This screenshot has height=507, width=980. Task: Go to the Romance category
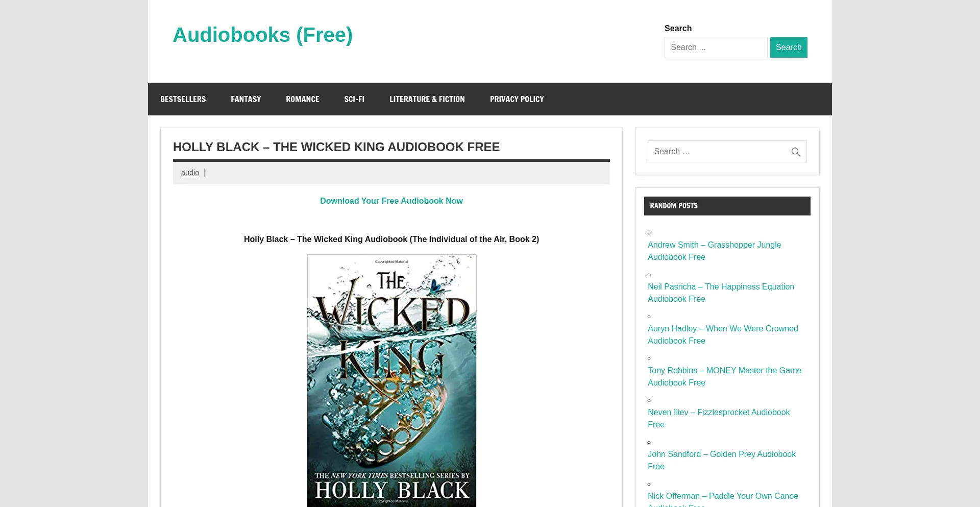(302, 99)
